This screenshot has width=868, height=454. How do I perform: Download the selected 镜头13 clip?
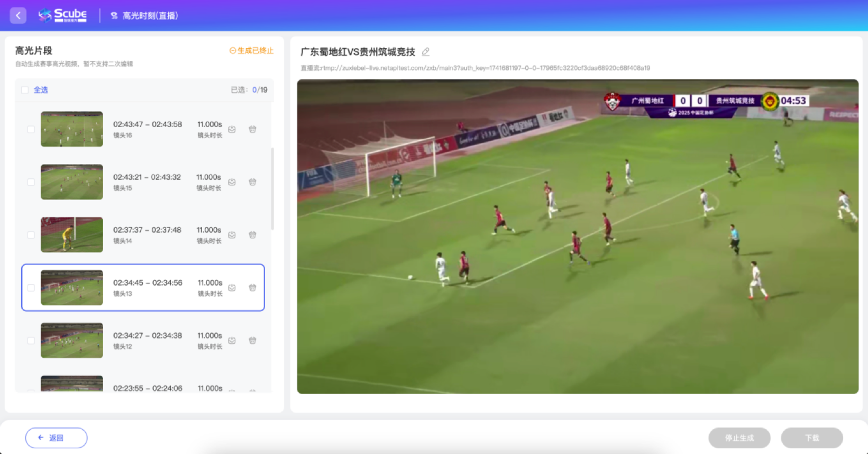tap(232, 288)
